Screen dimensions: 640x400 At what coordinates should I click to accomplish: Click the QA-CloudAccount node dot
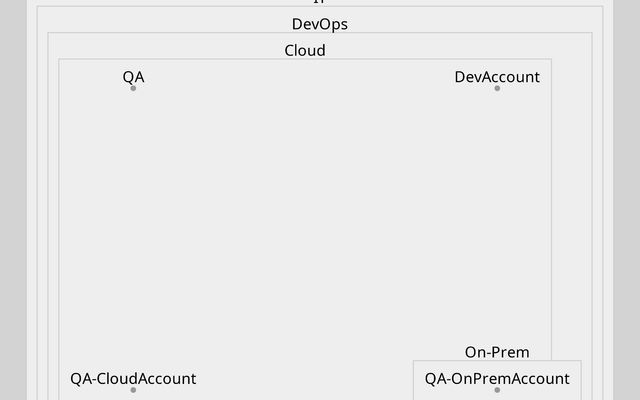click(x=133, y=389)
